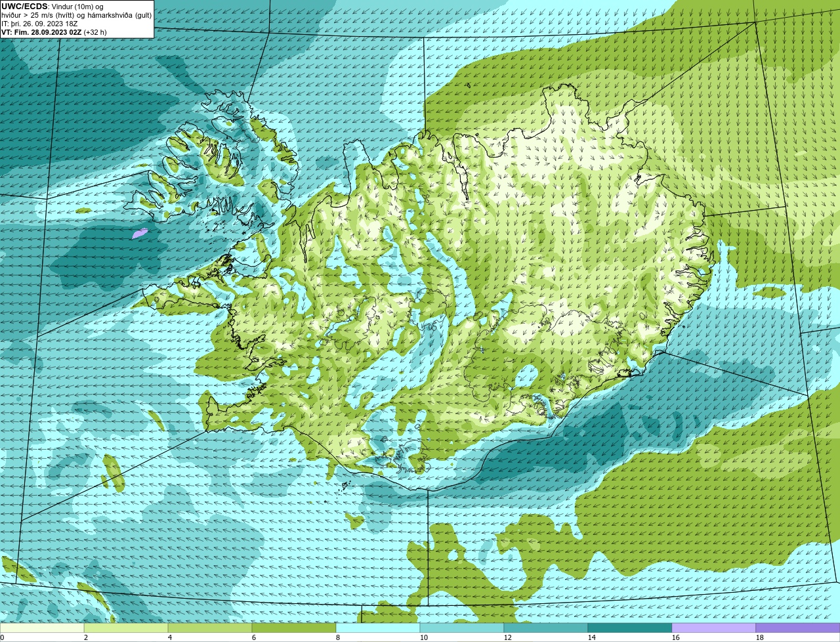Click the '8' tick label on color scale
The width and height of the screenshot is (840, 642).
tap(338, 637)
